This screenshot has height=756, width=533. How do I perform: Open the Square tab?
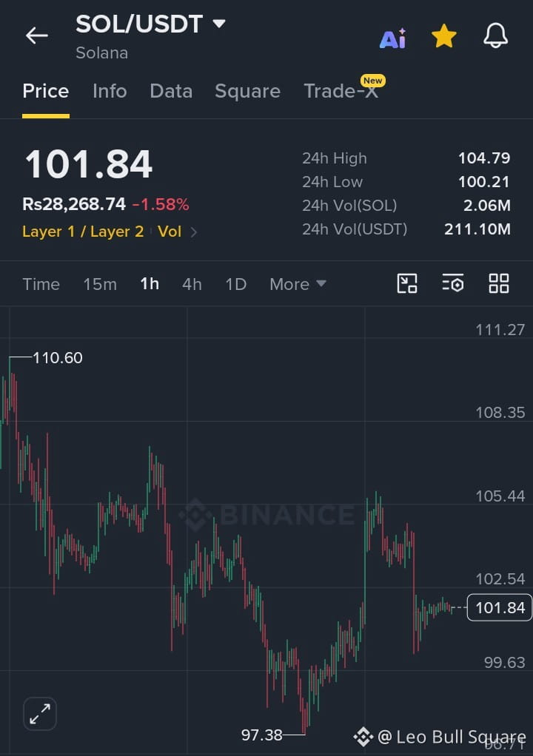(x=247, y=91)
